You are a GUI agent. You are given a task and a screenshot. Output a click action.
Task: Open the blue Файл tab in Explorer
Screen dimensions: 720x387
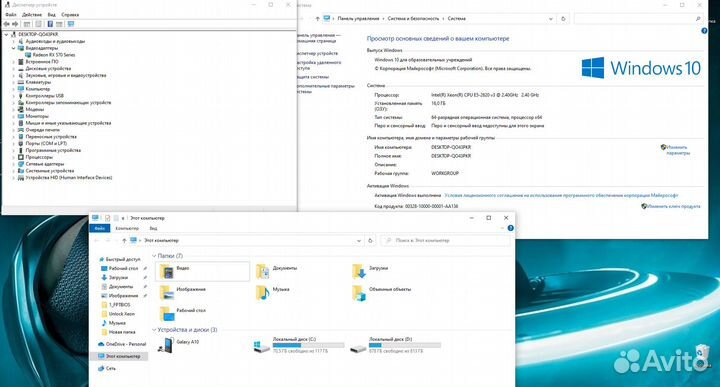(x=100, y=228)
